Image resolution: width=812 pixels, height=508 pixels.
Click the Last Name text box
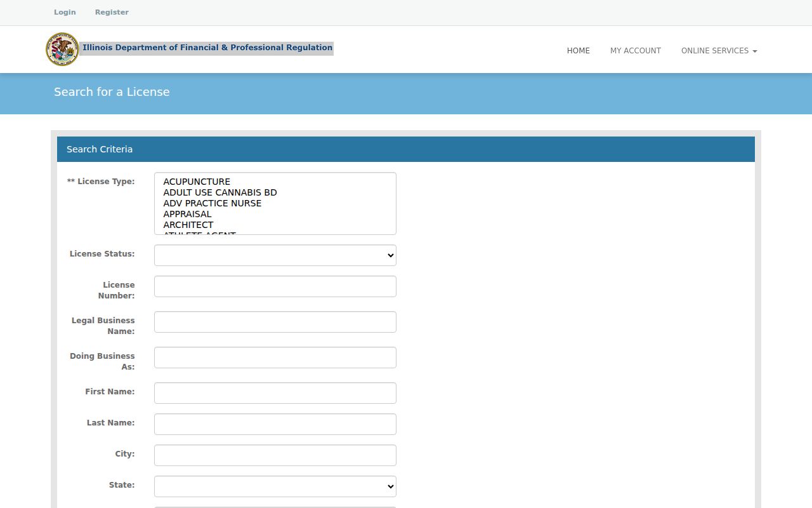275,424
